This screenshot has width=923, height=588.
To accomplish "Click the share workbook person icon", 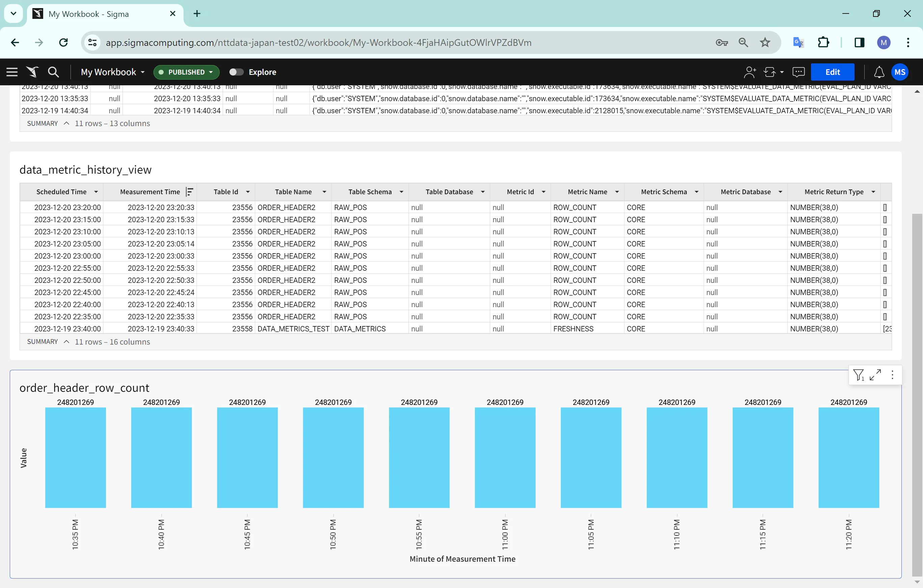I will point(750,72).
